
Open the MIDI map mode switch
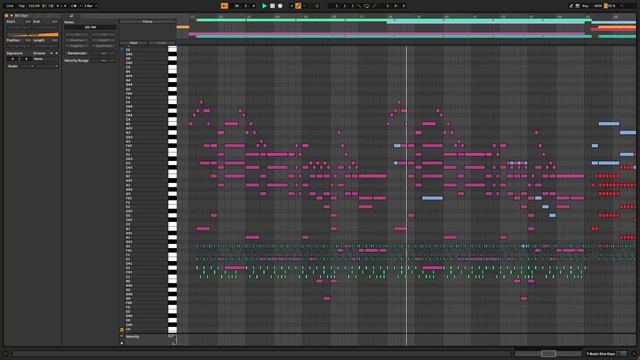598,6
